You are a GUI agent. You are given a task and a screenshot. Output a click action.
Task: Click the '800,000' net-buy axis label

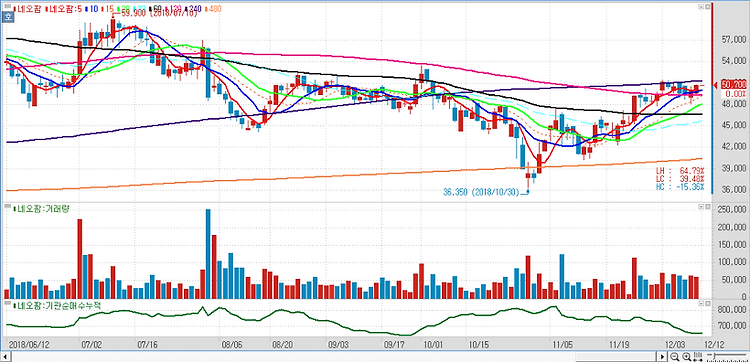pyautogui.click(x=732, y=310)
